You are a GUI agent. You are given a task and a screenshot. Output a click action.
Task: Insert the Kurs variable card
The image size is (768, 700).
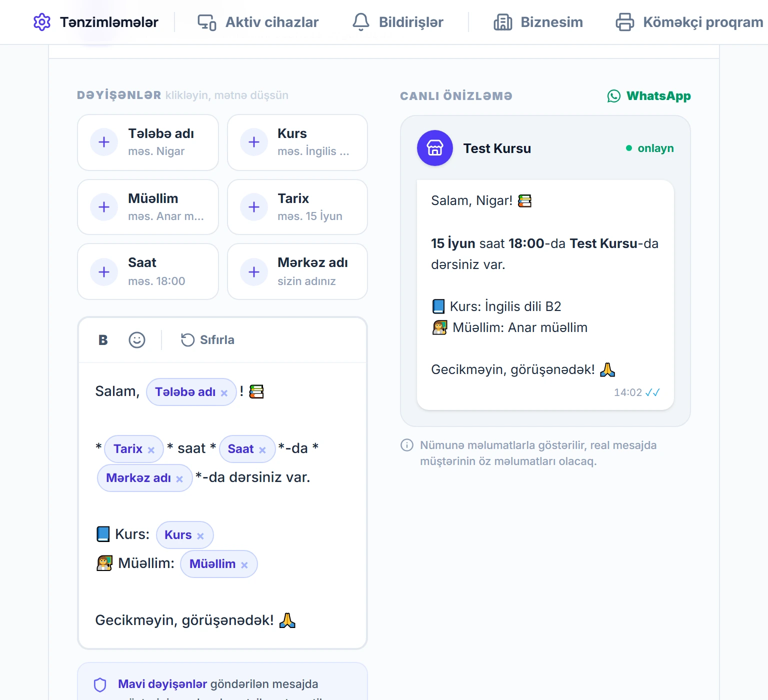pos(297,142)
